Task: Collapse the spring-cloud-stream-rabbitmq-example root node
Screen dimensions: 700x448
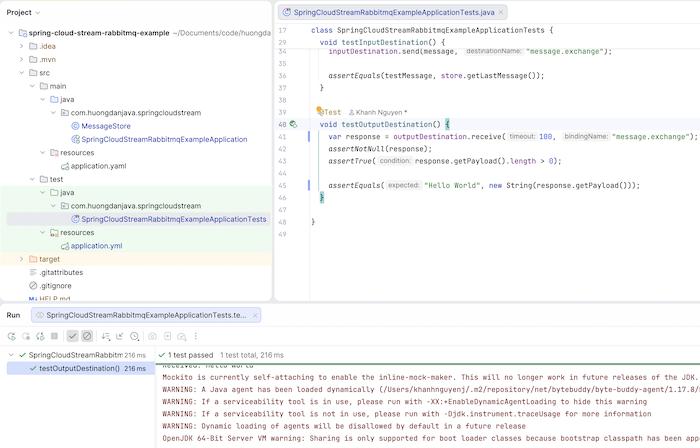Action: pos(11,33)
